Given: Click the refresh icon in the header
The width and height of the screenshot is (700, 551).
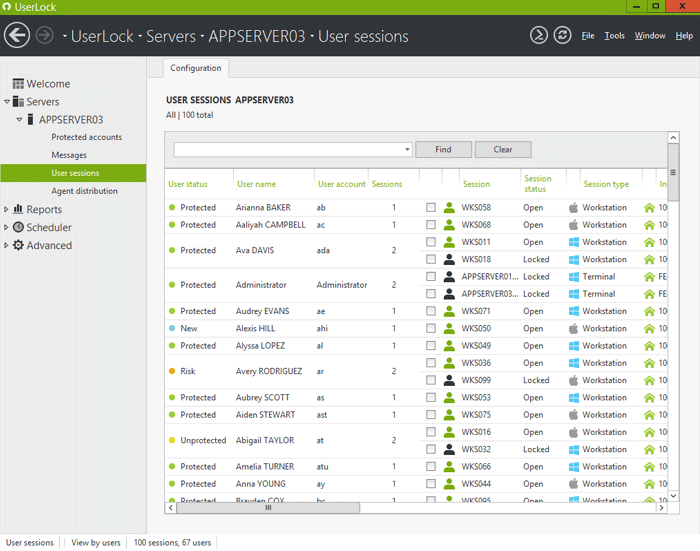Looking at the screenshot, I should [x=562, y=35].
